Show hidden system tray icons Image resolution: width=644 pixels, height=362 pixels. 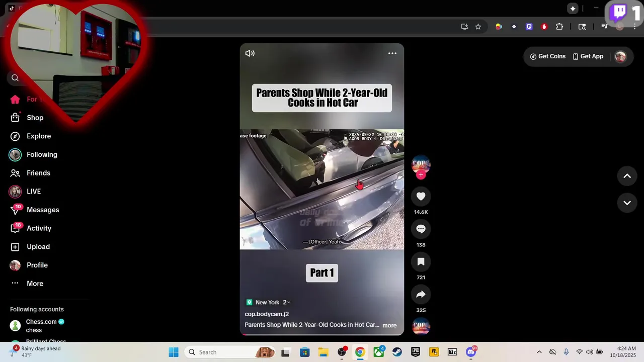coord(539,352)
